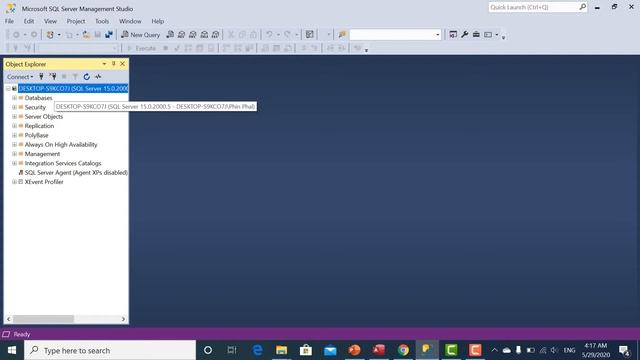Open File Explorer from the taskbar

pos(281,350)
